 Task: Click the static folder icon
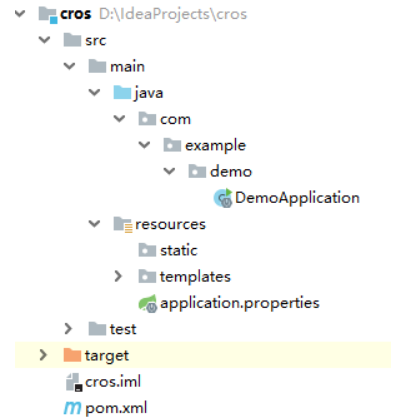[147, 250]
